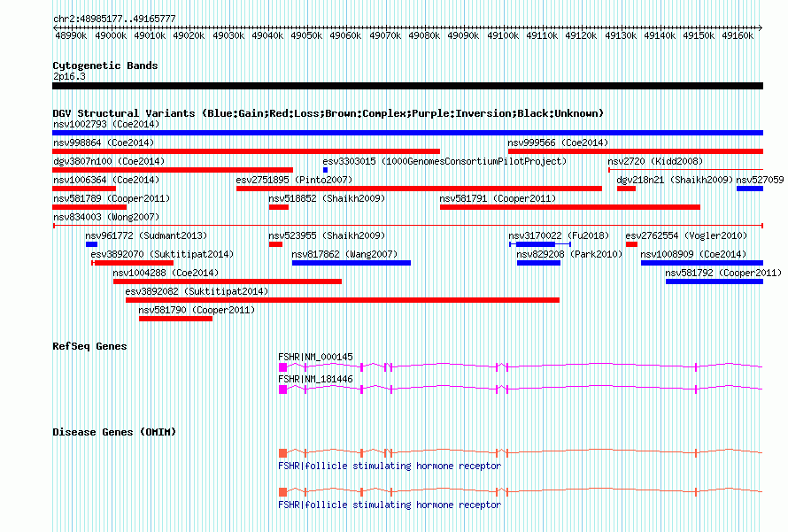
Task: Open nsv518852 (Shaikh2009) variant
Action: [278, 207]
